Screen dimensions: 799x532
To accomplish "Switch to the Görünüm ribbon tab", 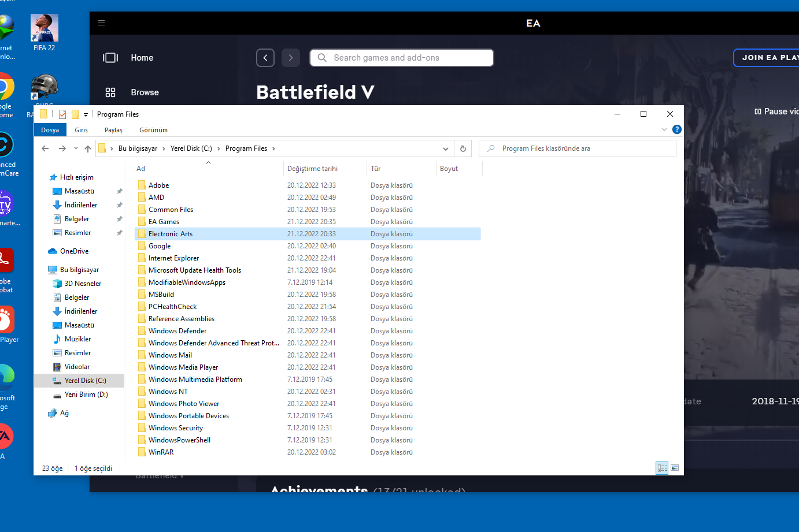I will tap(153, 130).
